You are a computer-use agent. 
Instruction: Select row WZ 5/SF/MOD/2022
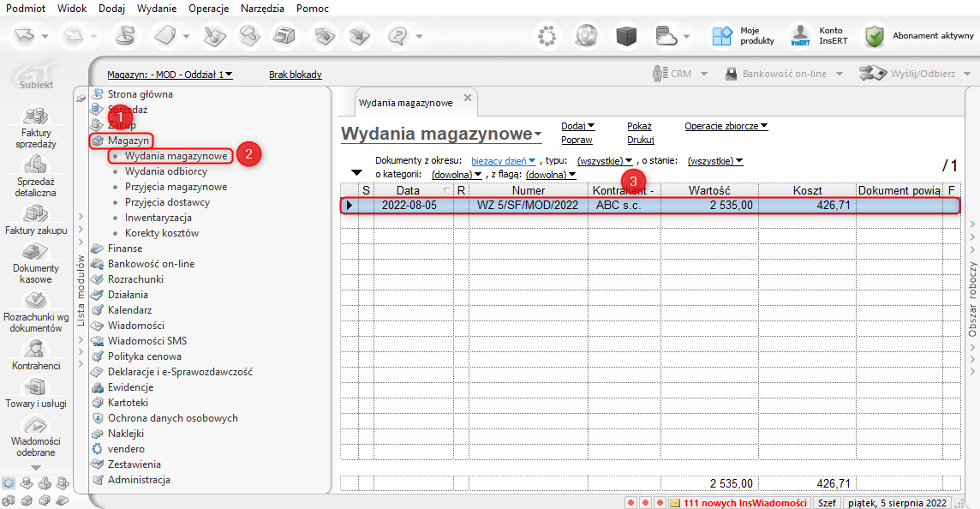(x=650, y=205)
